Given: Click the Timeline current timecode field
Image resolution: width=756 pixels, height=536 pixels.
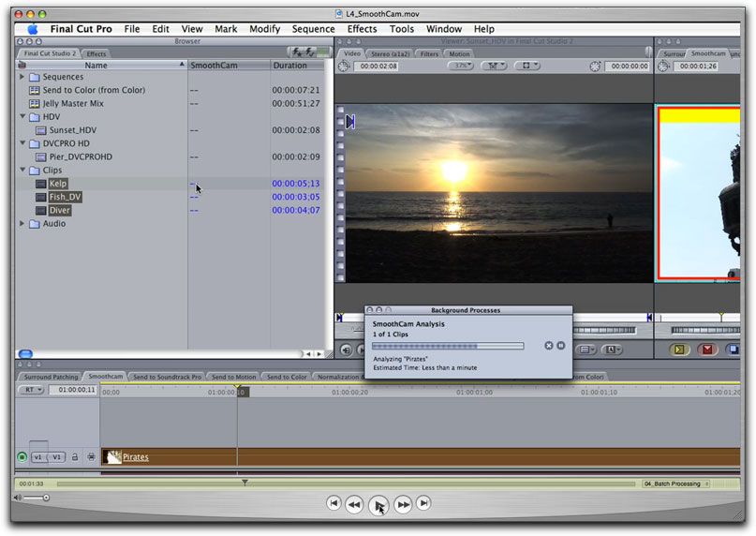Looking at the screenshot, I should (74, 390).
